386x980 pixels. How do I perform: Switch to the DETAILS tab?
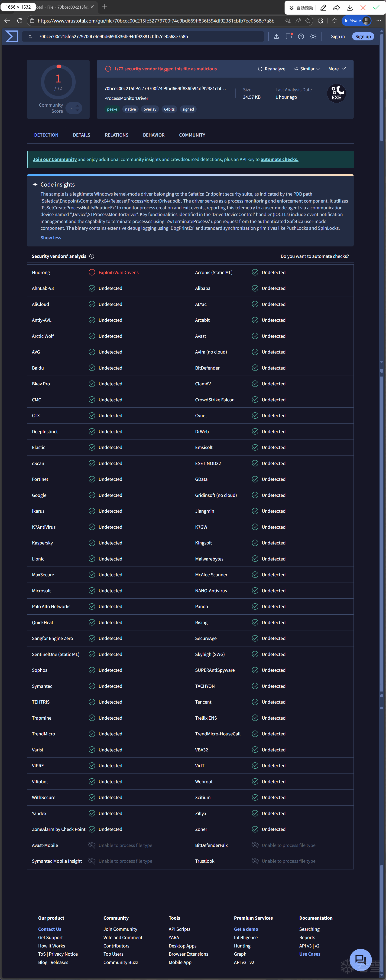point(81,135)
